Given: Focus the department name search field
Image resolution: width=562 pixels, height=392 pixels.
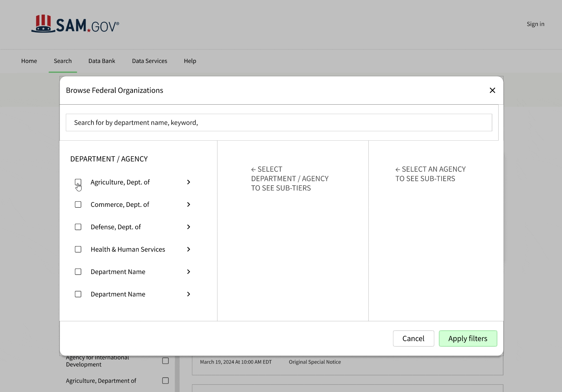Looking at the screenshot, I should pos(279,122).
